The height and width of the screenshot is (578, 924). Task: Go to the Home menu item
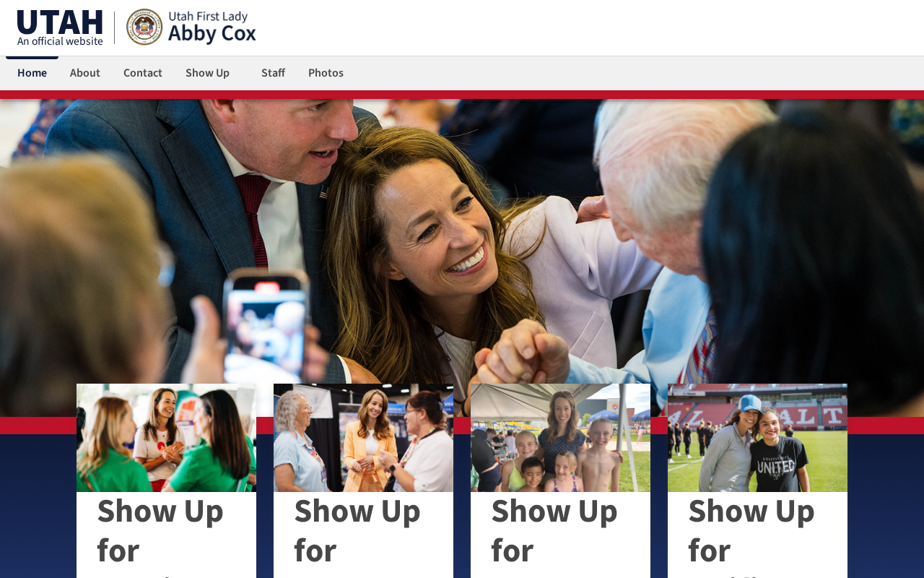point(32,73)
